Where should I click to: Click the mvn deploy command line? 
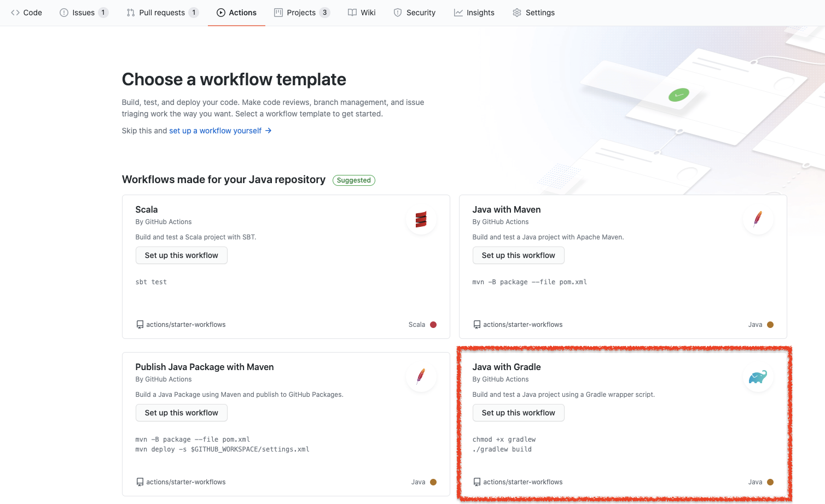pos(223,449)
